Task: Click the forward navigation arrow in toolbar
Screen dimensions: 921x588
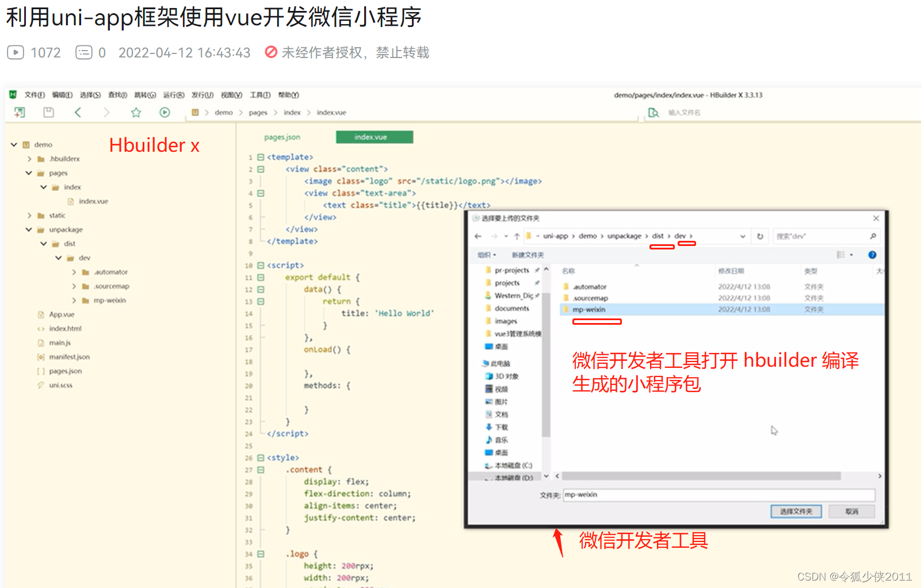Action: click(106, 112)
